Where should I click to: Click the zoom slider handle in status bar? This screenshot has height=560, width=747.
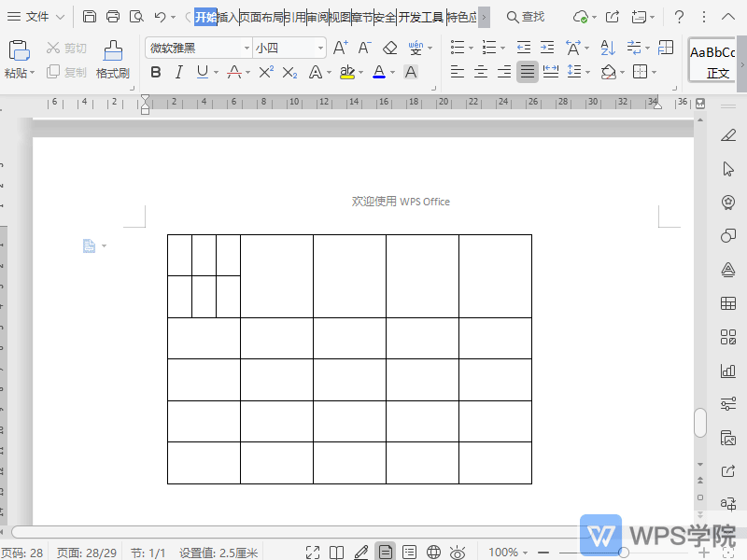click(625, 553)
